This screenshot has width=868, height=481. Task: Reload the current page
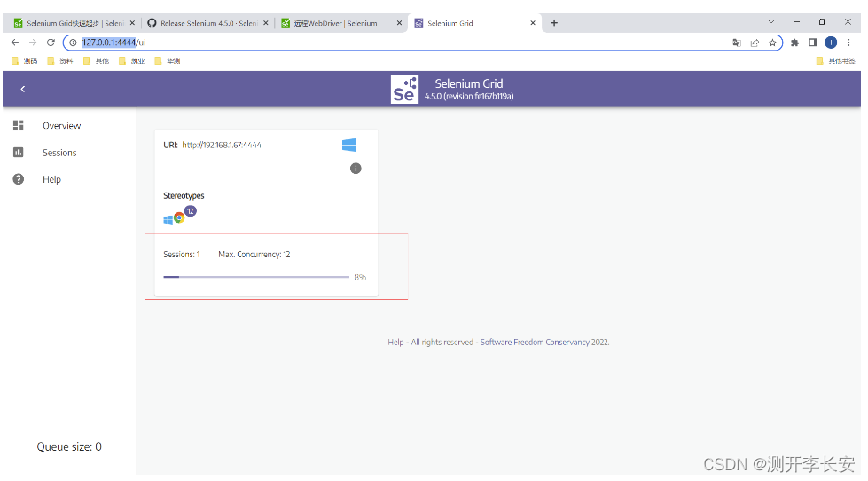click(51, 43)
